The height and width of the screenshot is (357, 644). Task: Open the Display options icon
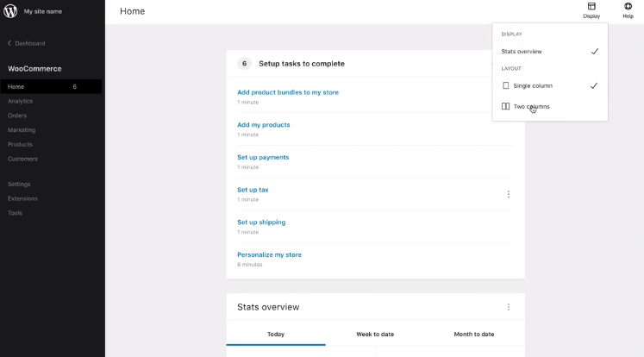click(591, 7)
